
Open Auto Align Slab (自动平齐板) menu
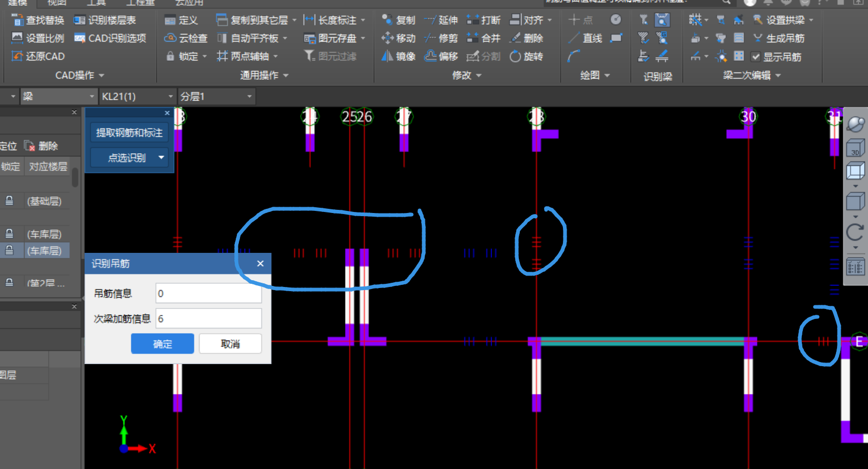(252, 38)
